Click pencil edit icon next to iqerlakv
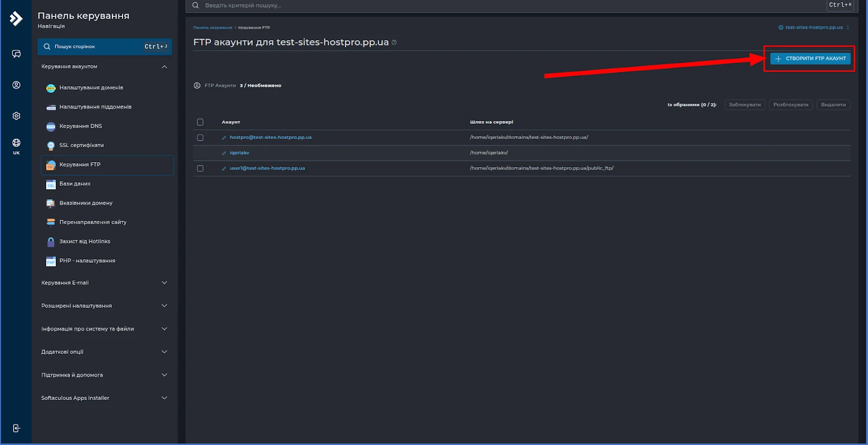868x445 pixels. click(x=224, y=153)
